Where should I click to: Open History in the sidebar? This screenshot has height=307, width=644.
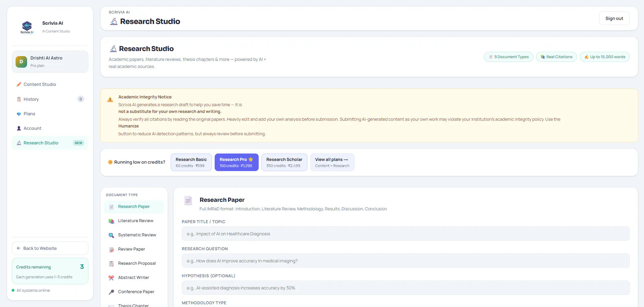(50, 99)
